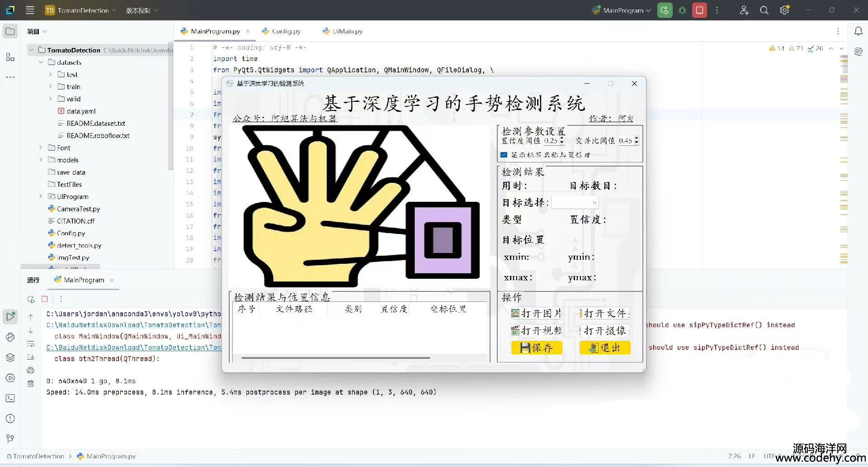The width and height of the screenshot is (868, 467).
Task: Open IDE settings gear icon
Action: (784, 10)
